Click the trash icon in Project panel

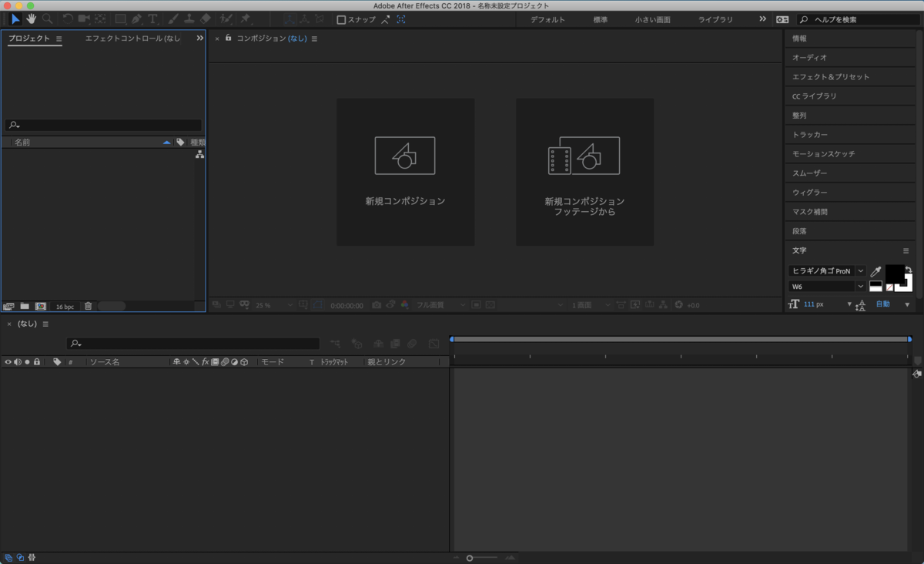click(x=88, y=306)
